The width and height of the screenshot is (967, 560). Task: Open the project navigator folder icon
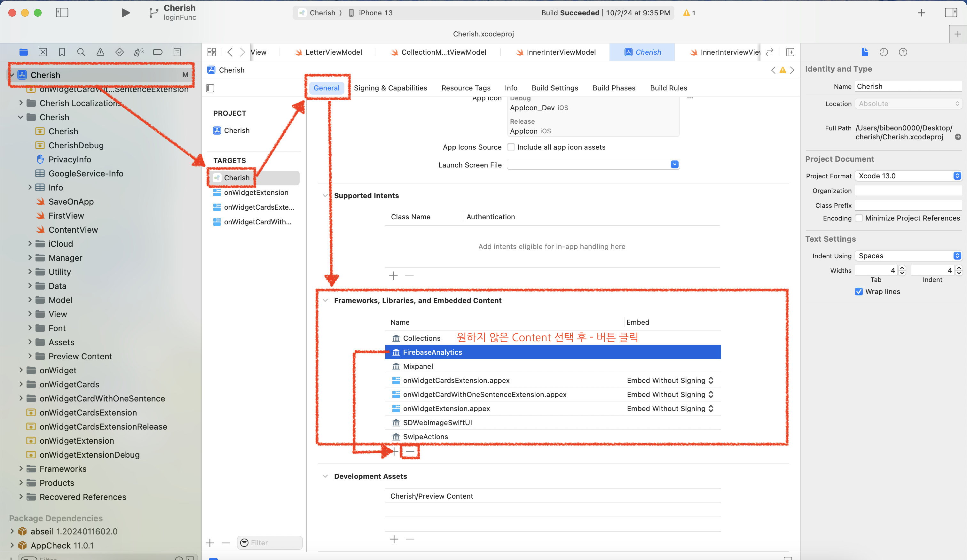tap(23, 52)
